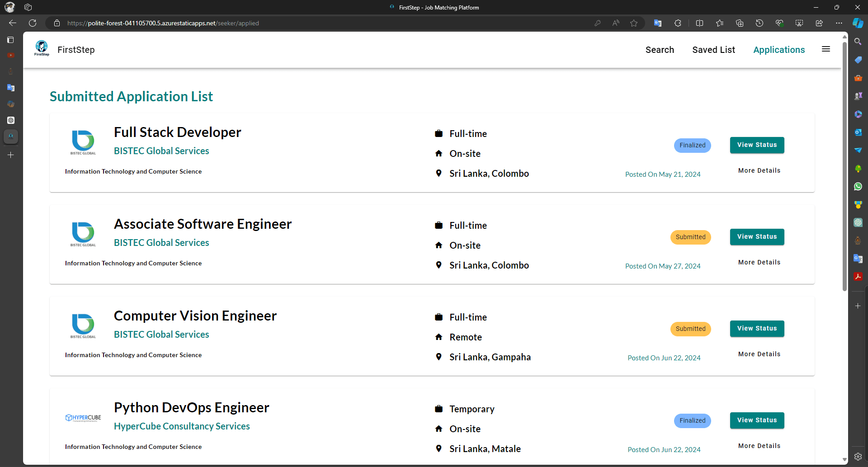Image resolution: width=868 pixels, height=467 pixels.
Task: Toggle split screen view
Action: pyautogui.click(x=699, y=23)
